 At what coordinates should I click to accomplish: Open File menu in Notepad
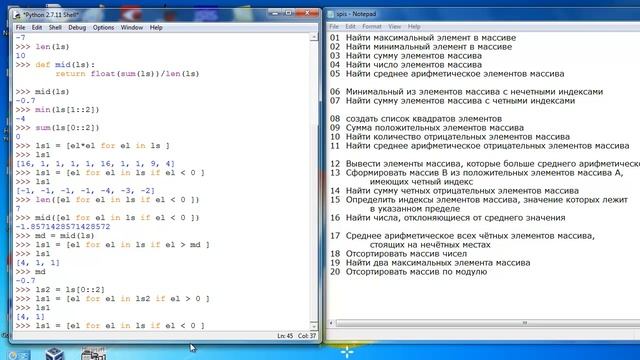click(334, 27)
